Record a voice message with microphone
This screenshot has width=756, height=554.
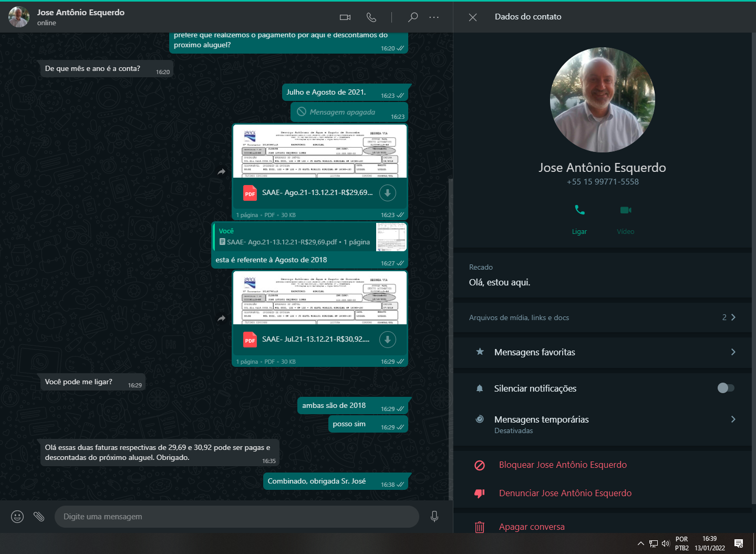[x=434, y=517]
